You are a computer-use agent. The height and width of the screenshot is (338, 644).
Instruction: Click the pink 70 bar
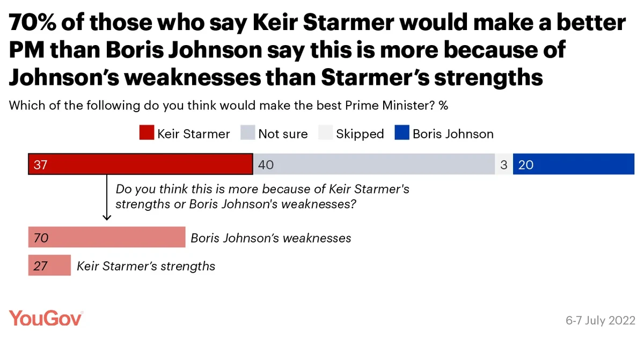pyautogui.click(x=107, y=237)
